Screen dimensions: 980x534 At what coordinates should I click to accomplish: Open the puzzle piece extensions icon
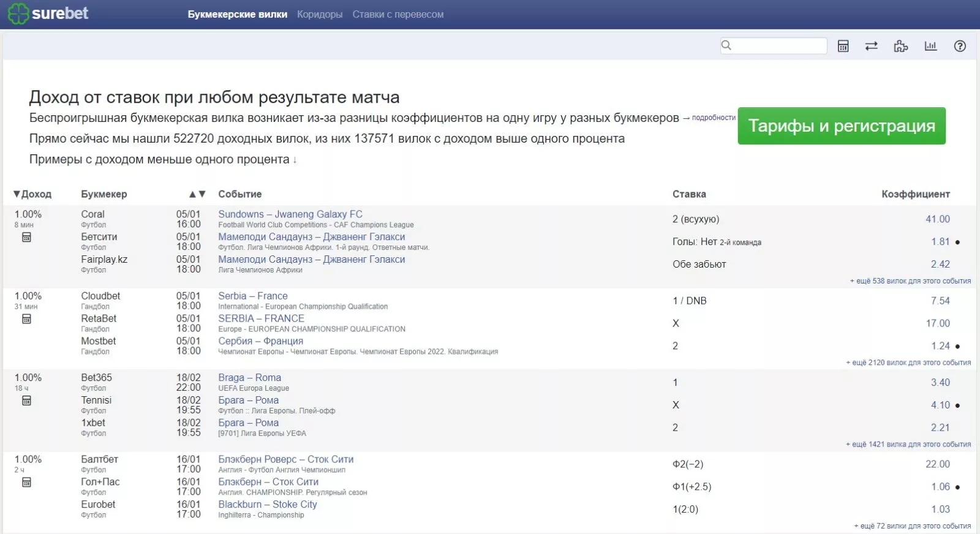900,46
